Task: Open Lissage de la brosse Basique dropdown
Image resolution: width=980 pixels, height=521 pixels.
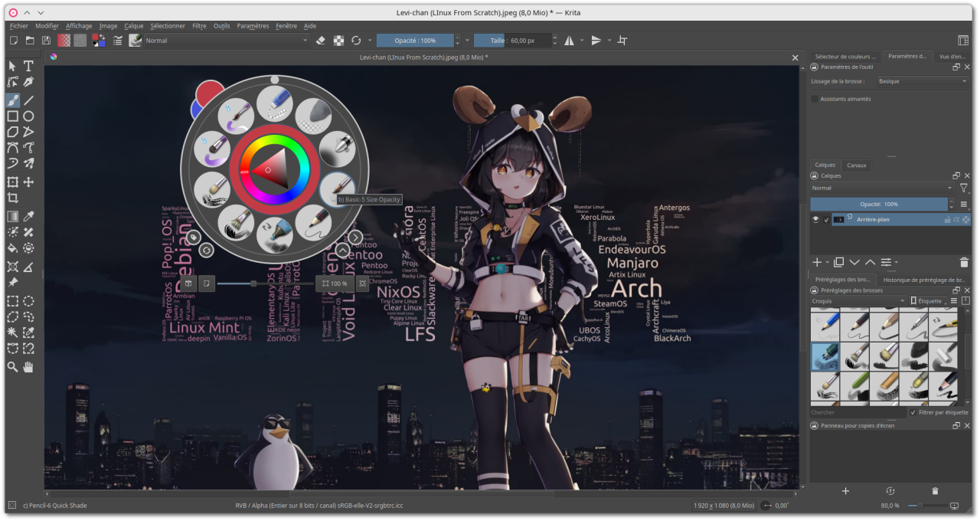Action: click(923, 81)
